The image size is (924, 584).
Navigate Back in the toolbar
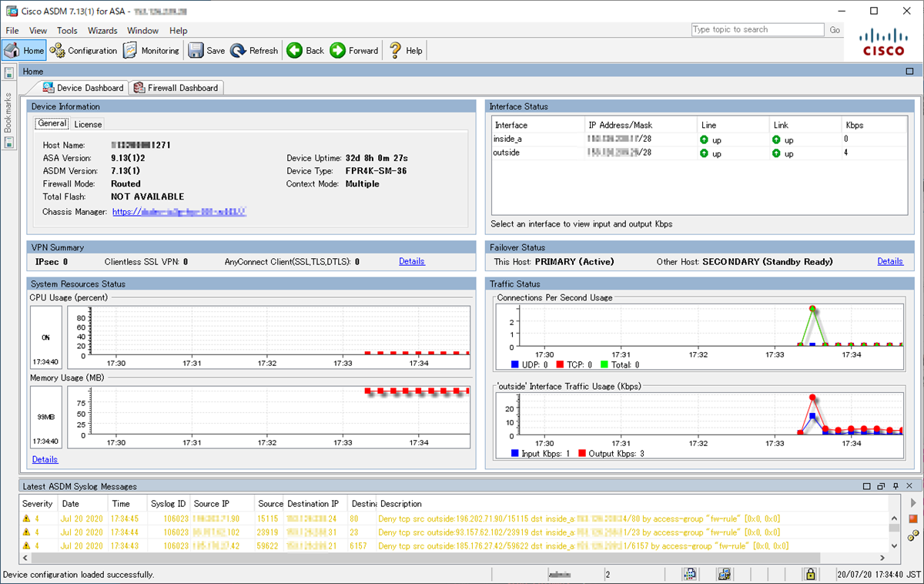click(x=306, y=51)
